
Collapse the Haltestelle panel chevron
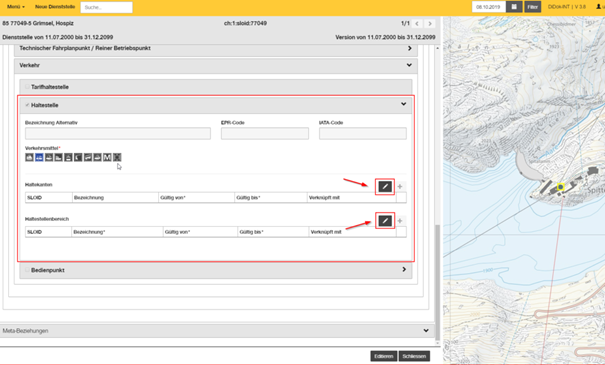(403, 104)
